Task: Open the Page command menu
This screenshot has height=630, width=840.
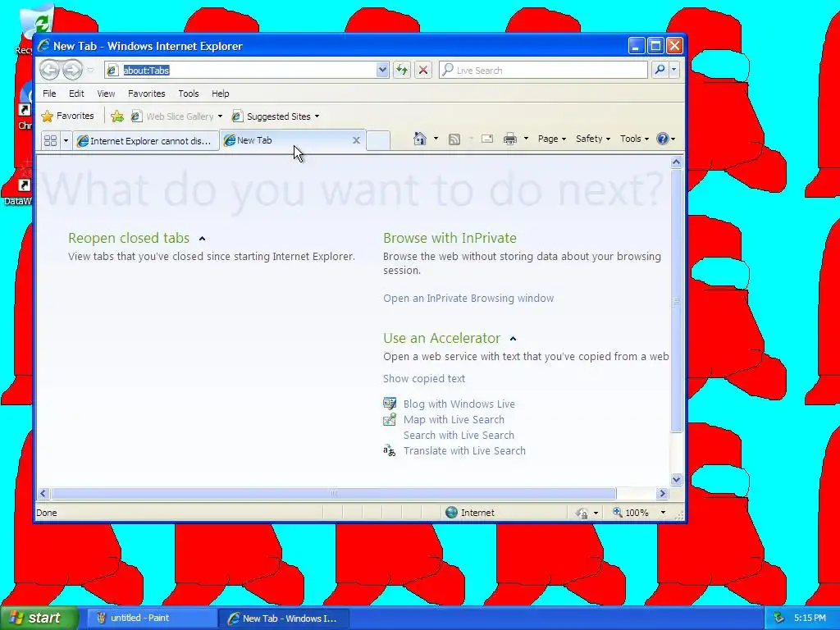Action: pos(552,139)
